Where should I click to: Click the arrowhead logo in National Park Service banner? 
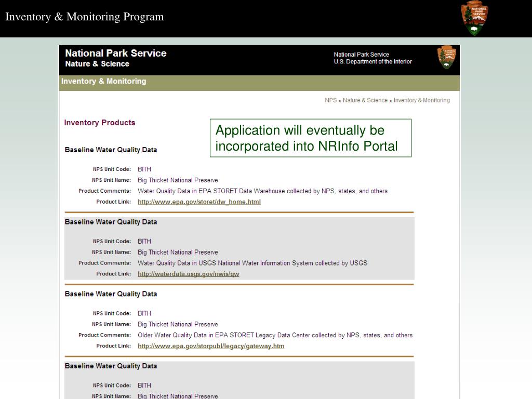point(446,58)
